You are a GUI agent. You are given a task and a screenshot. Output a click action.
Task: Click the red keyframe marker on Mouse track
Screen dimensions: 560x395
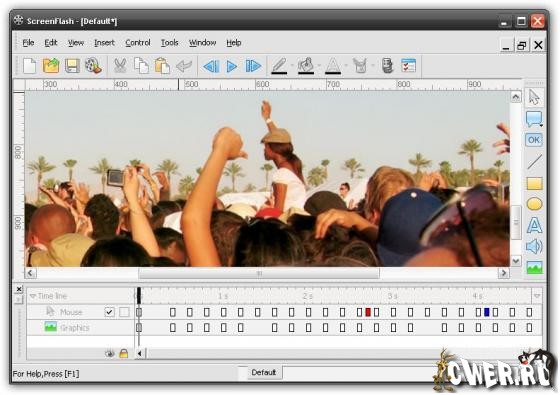click(x=368, y=312)
